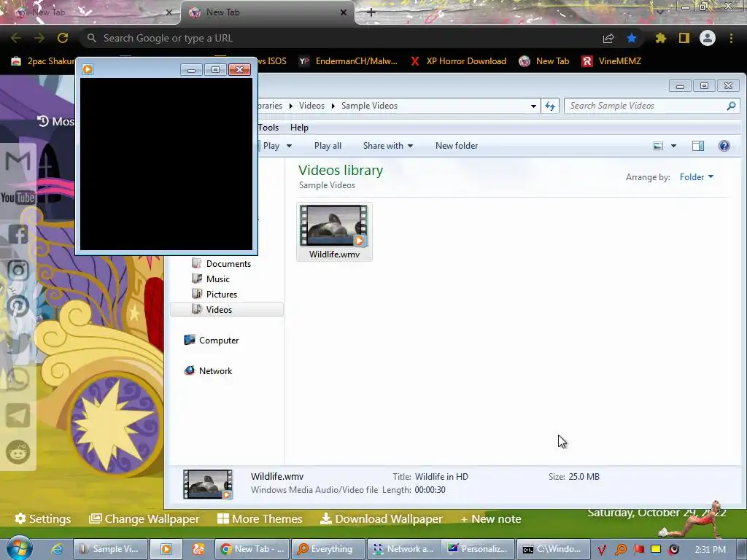
Task: Open the XP Horror Download bookmark
Action: coord(458,61)
